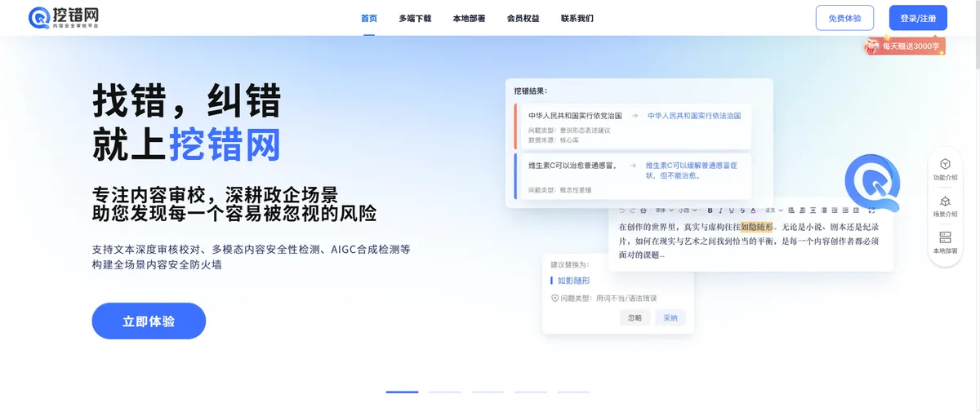Click the print icon in the editor toolbar

(644, 210)
